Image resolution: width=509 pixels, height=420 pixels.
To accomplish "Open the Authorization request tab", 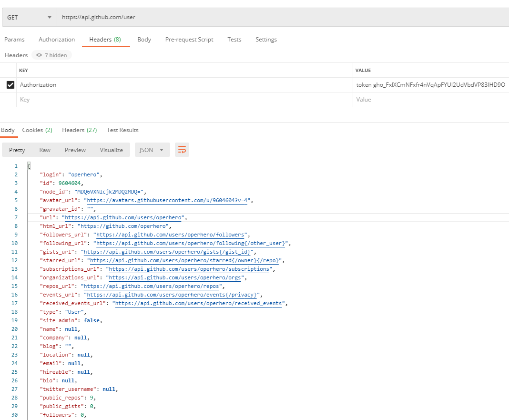I will [57, 39].
